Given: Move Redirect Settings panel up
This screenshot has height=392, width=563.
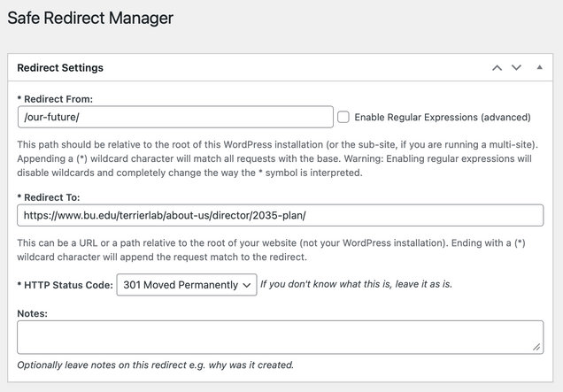Looking at the screenshot, I should [497, 68].
